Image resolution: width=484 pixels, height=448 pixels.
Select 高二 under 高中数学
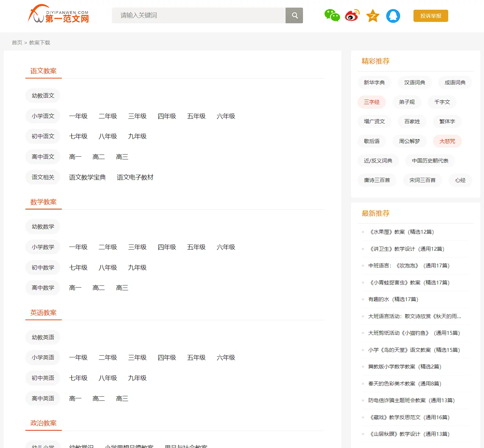(x=99, y=288)
